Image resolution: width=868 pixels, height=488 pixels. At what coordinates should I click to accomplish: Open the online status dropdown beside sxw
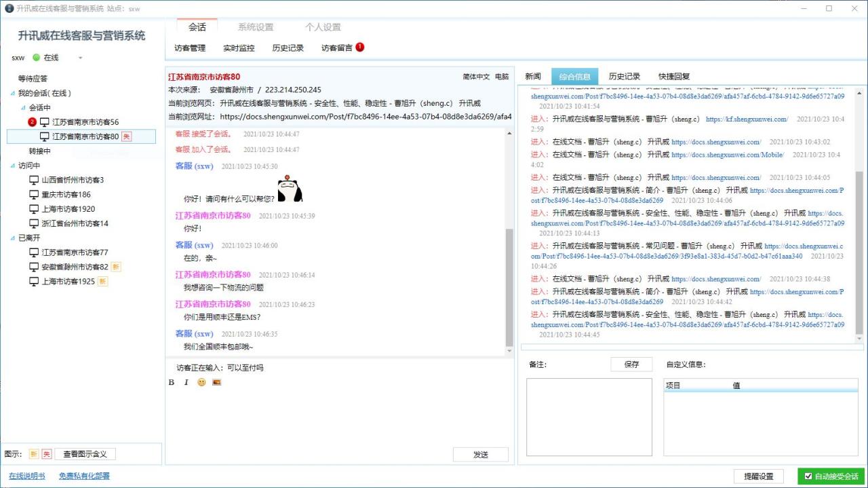point(81,58)
